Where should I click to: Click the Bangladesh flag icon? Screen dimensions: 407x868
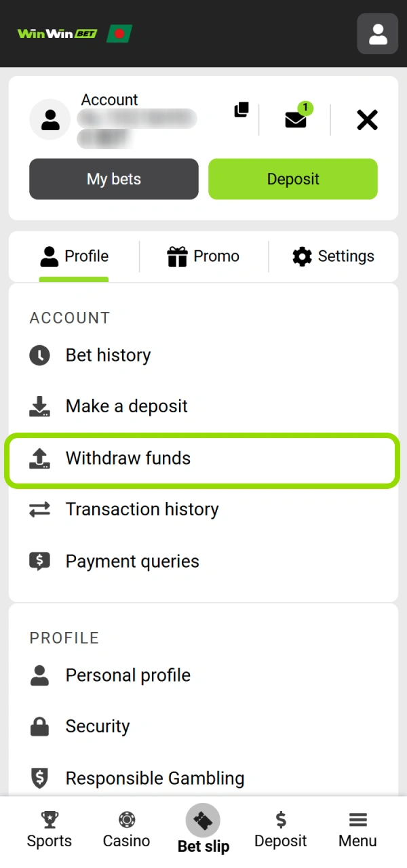[x=119, y=33]
